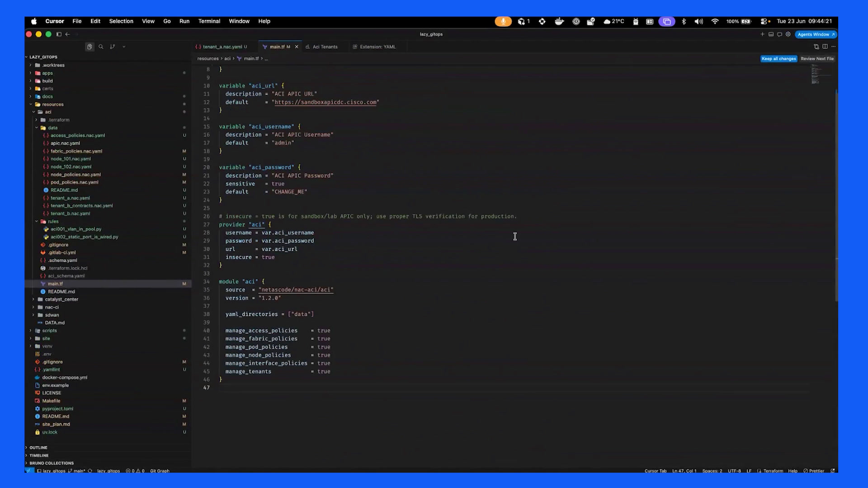
Task: Click the Prettier status bar item
Action: click(814, 471)
